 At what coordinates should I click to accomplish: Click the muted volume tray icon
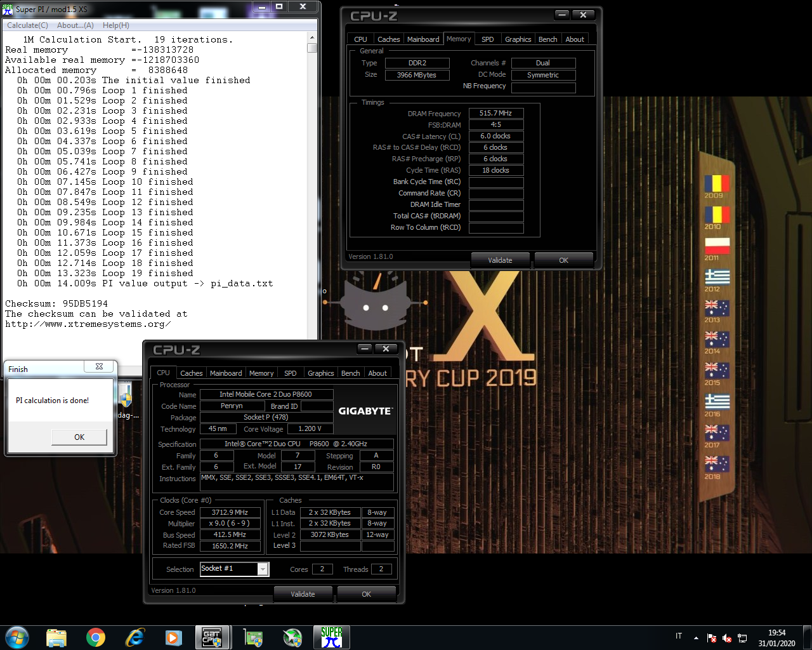tap(727, 638)
